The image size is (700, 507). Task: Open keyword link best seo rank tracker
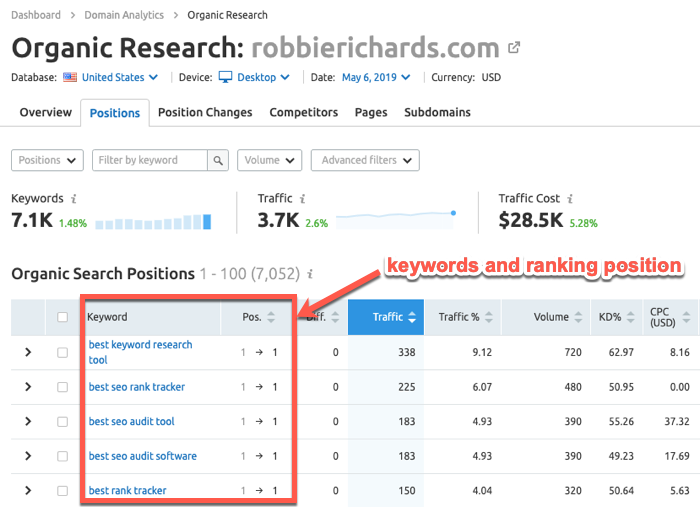pos(137,387)
